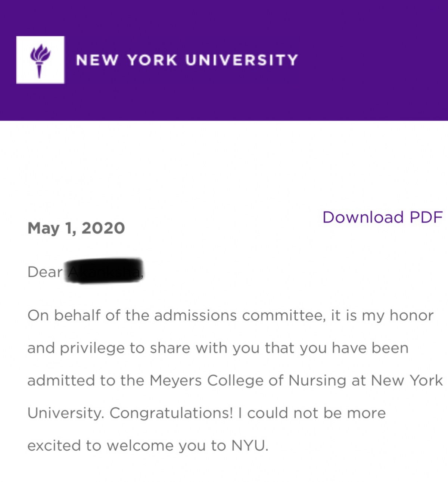Click the NEW YORK UNIVERSITY wordmark
Image resolution: width=448 pixels, height=482 pixels.
(x=187, y=60)
